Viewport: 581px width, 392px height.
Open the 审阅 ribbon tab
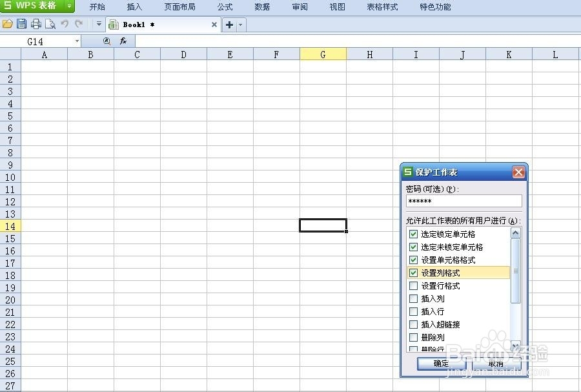[300, 7]
